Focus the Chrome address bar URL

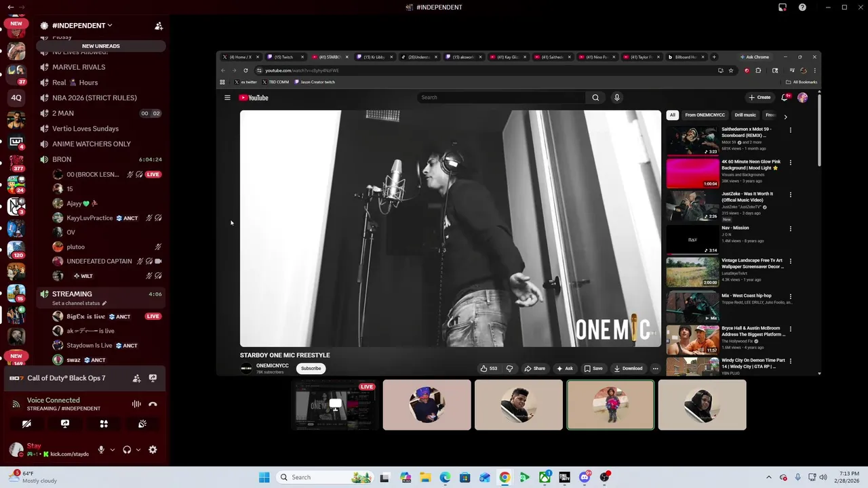point(302,70)
